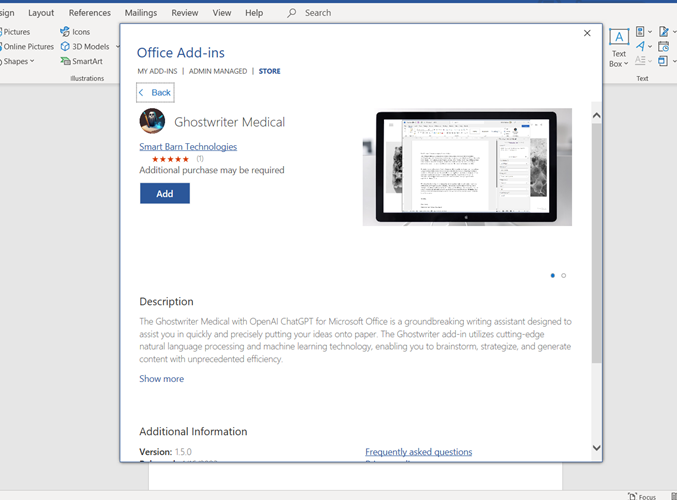Viewport: 677px width, 500px height.
Task: Switch to Focus mode in status bar
Action: tap(642, 497)
